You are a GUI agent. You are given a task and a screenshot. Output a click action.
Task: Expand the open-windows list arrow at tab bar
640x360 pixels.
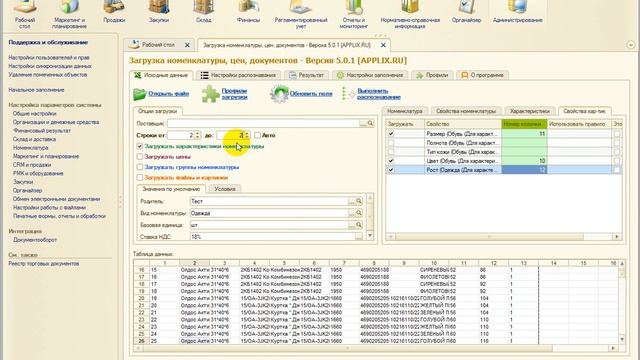click(x=630, y=45)
